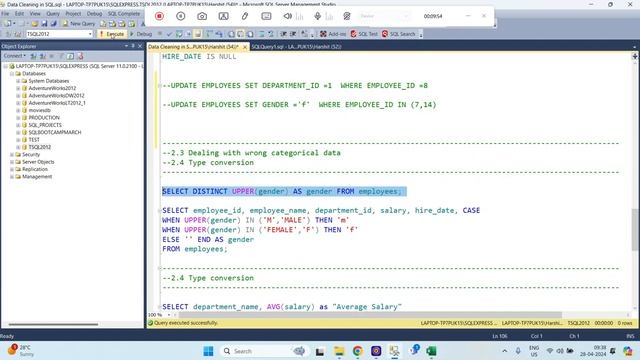Click the pause recording circle icon
640x360 pixels.
[x=180, y=16]
